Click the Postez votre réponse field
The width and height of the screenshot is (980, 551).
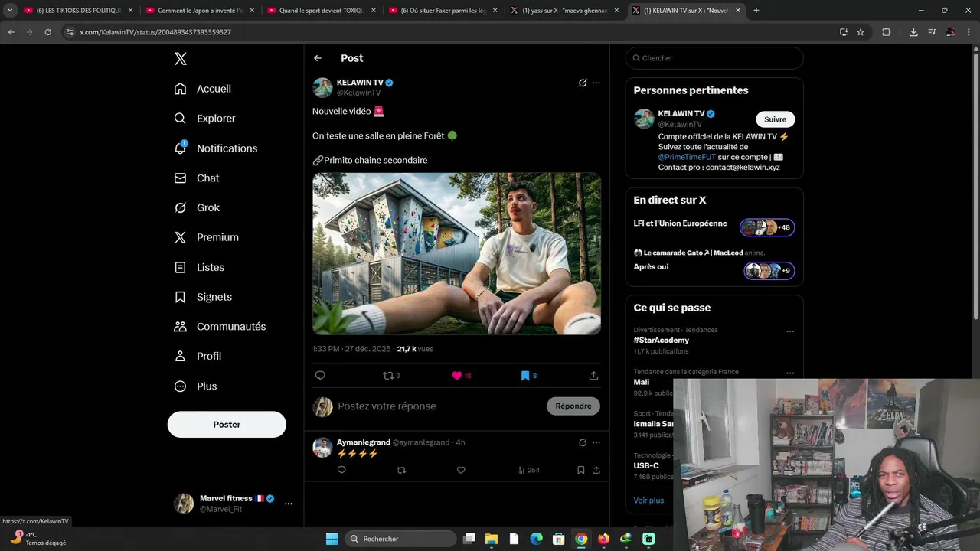coord(438,406)
